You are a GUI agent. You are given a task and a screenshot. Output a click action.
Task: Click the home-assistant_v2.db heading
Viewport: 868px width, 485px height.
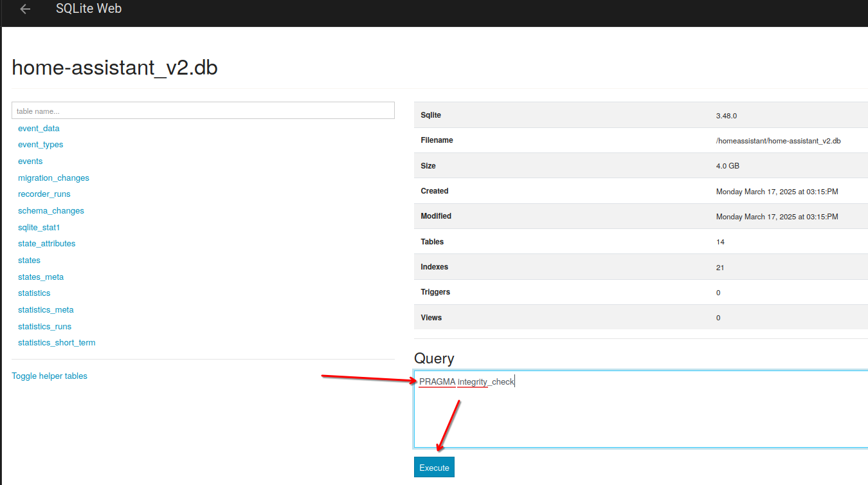pyautogui.click(x=114, y=68)
